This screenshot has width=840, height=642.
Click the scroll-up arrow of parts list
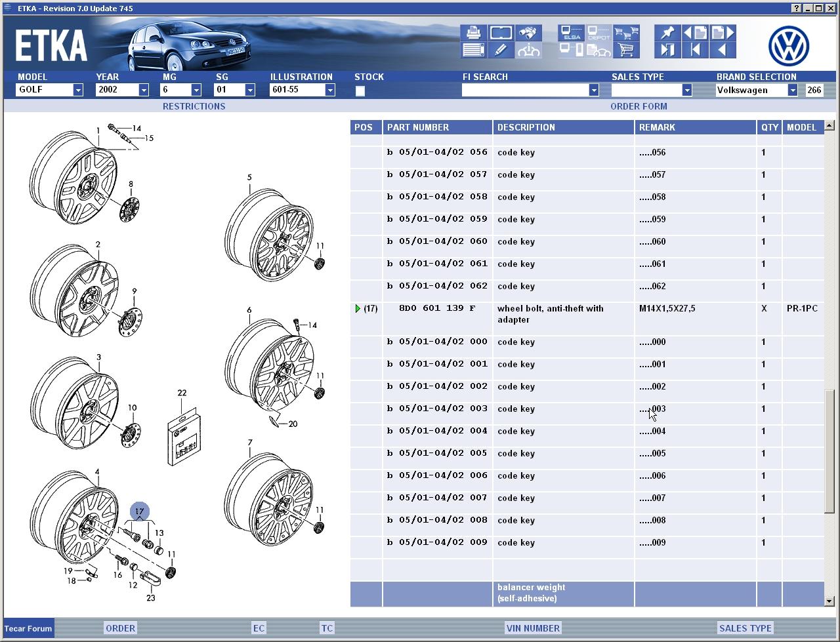tap(829, 125)
